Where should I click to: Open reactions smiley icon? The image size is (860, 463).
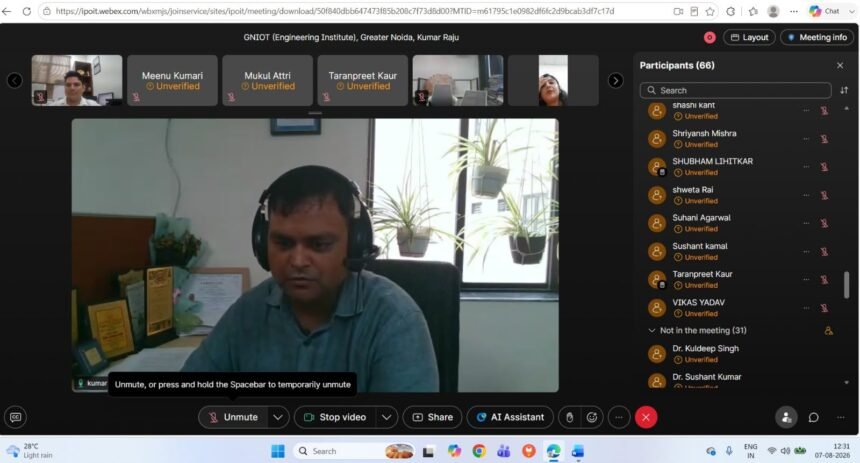click(x=592, y=417)
